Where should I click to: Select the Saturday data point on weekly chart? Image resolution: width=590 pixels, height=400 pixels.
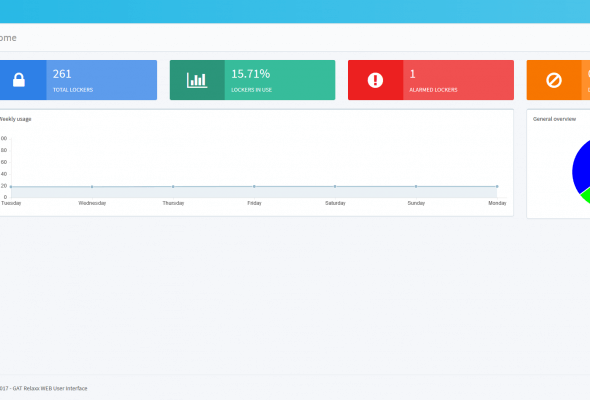point(335,186)
